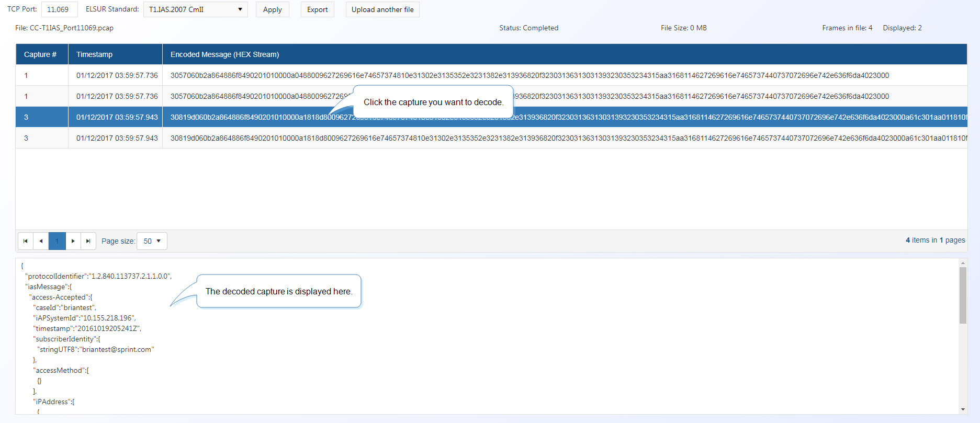Select the second capture row numbered 1
This screenshot has height=423, width=980.
click(x=117, y=96)
